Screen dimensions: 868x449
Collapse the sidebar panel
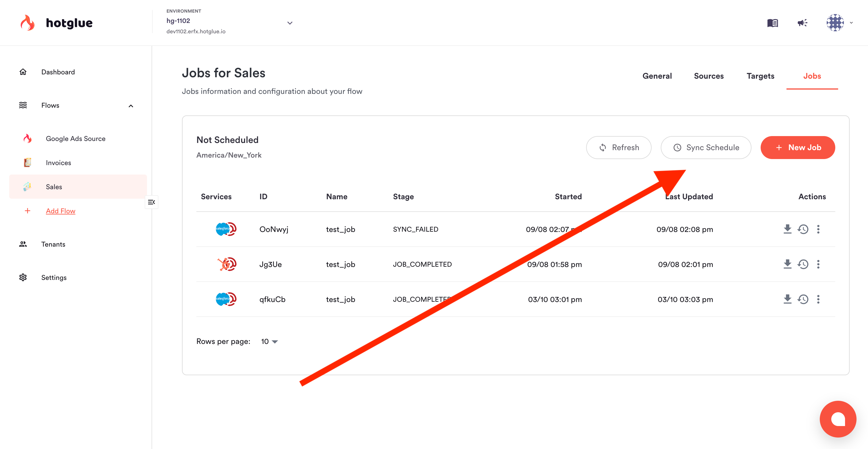coord(151,202)
